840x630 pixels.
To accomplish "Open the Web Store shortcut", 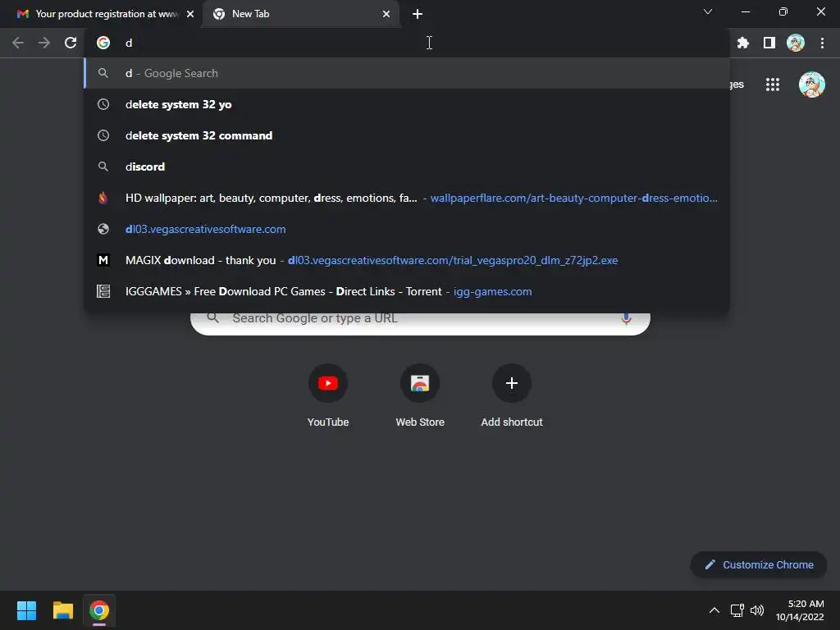I will [x=420, y=395].
